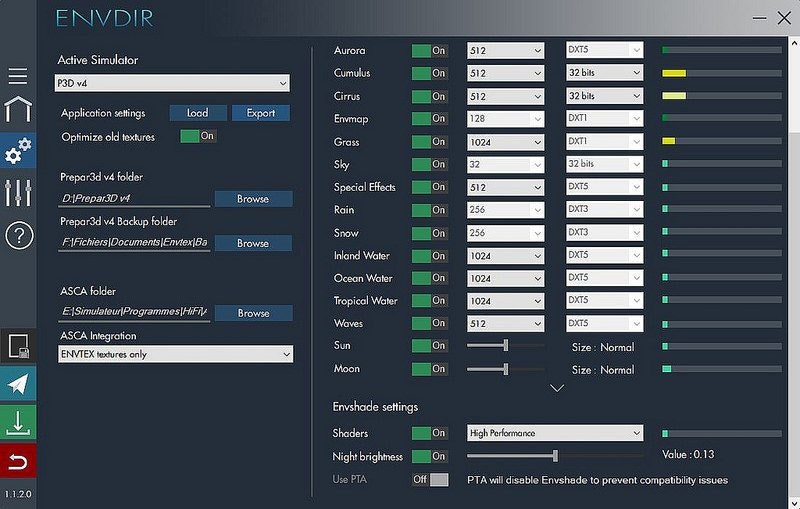Open the mixer sliders panel
This screenshot has height=509, width=800.
(18, 192)
